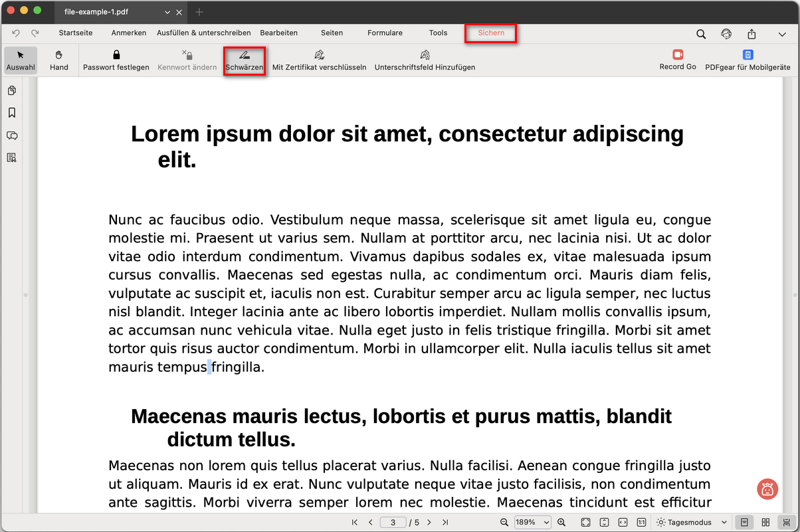Image resolution: width=800 pixels, height=532 pixels.
Task: Jump to the last page of the document
Action: [x=445, y=522]
